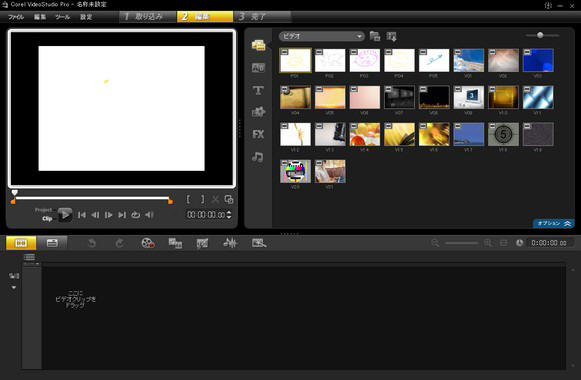Enlarge the preview window

229,200
